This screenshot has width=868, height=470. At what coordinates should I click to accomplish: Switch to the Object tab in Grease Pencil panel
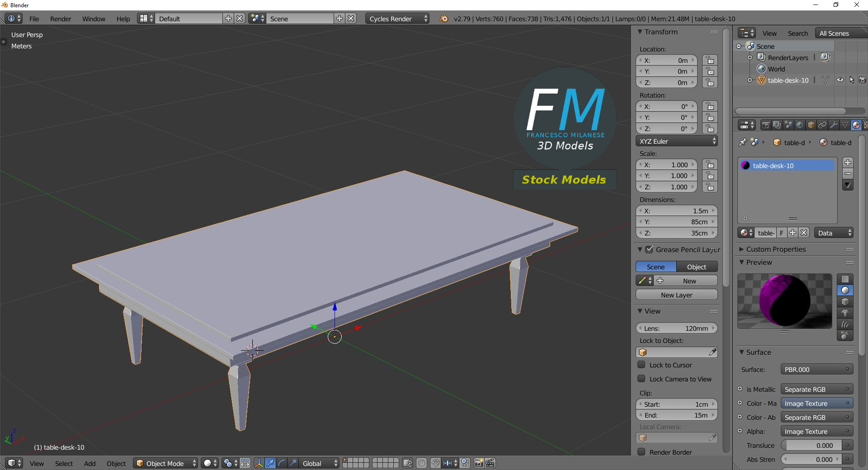(696, 267)
